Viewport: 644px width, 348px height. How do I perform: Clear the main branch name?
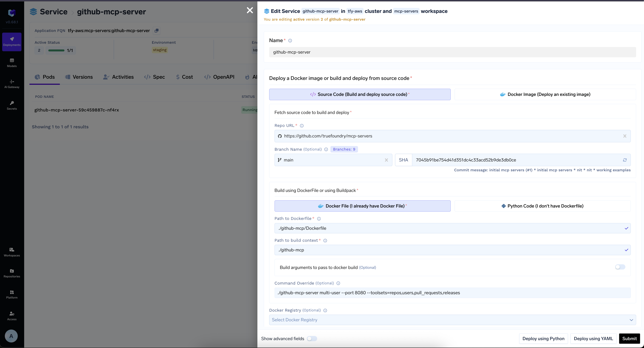pos(386,160)
